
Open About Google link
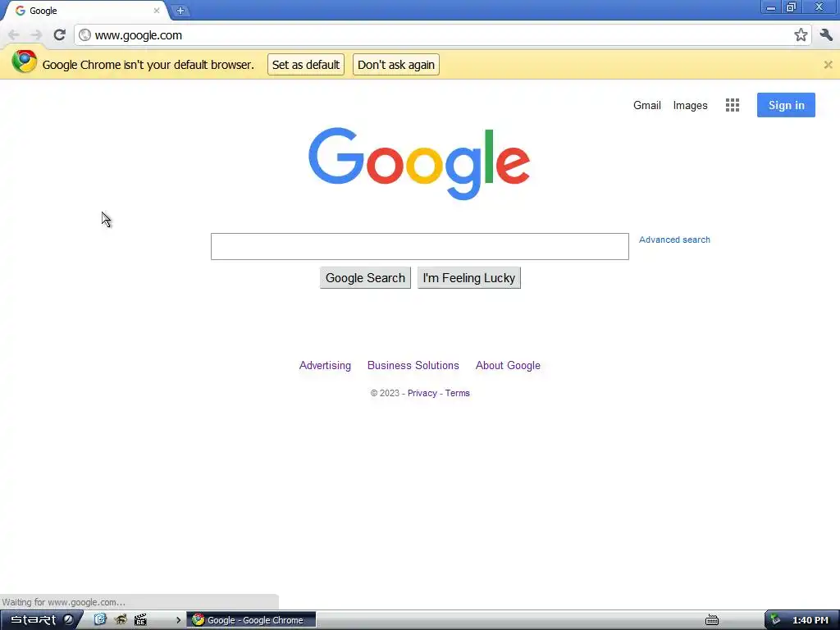point(508,365)
